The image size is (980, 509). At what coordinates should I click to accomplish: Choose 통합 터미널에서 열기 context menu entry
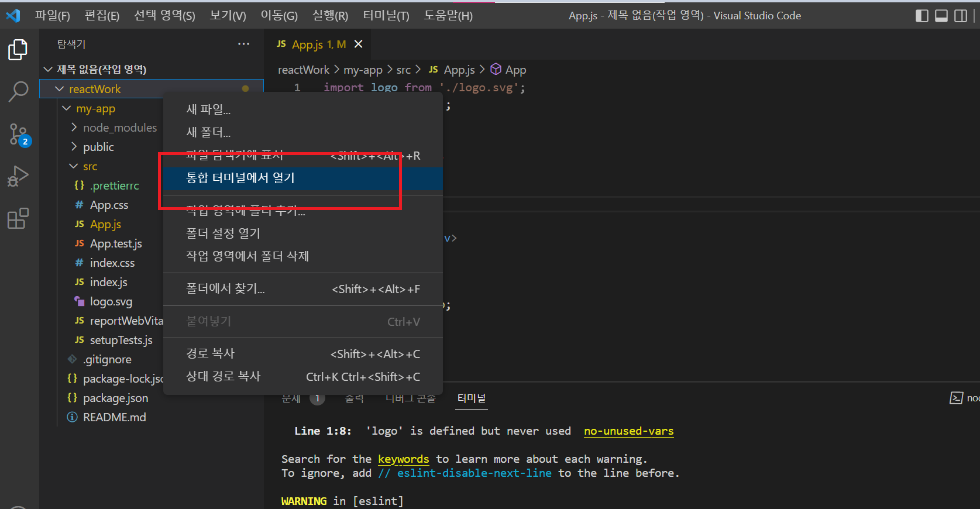tap(303, 178)
